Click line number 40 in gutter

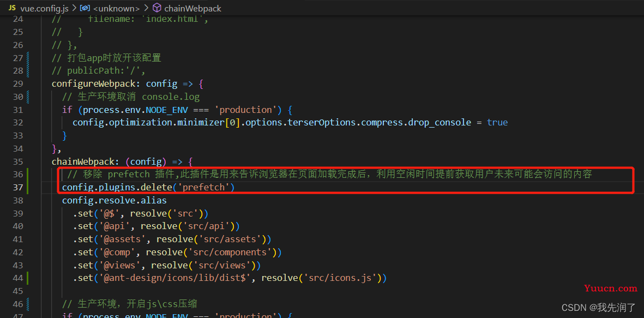click(x=18, y=226)
